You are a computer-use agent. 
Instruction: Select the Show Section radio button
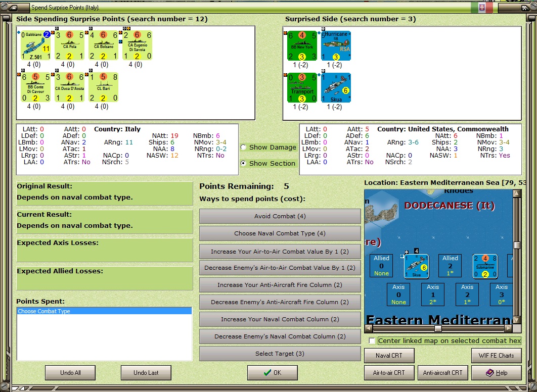coord(244,163)
